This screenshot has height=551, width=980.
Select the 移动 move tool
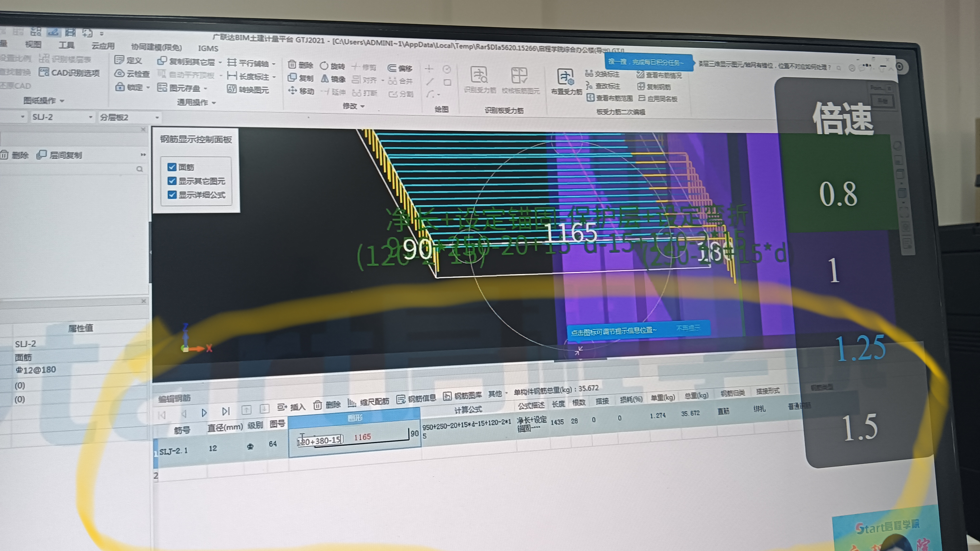coord(301,91)
